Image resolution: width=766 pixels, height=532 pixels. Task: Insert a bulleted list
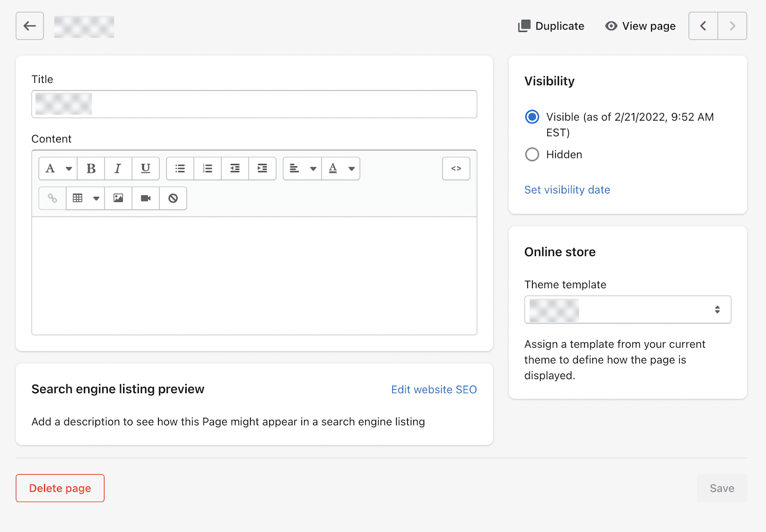180,169
